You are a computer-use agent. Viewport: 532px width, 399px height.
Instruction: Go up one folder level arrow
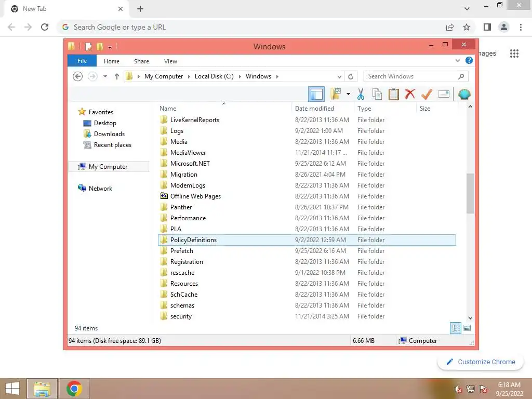click(x=117, y=76)
